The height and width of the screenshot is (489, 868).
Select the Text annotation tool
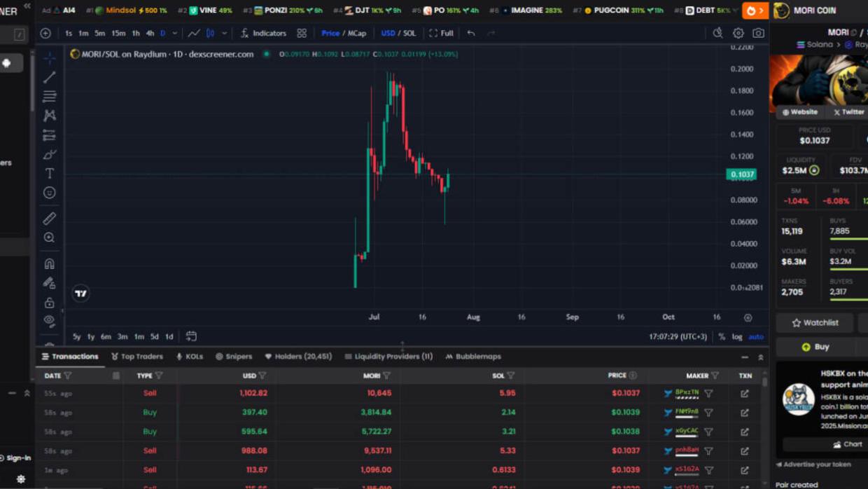coord(49,173)
